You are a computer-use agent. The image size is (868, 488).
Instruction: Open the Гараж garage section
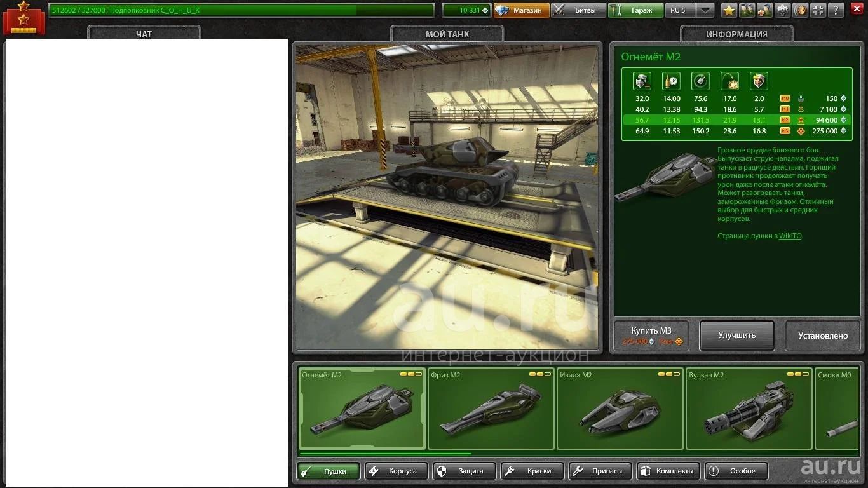(635, 10)
